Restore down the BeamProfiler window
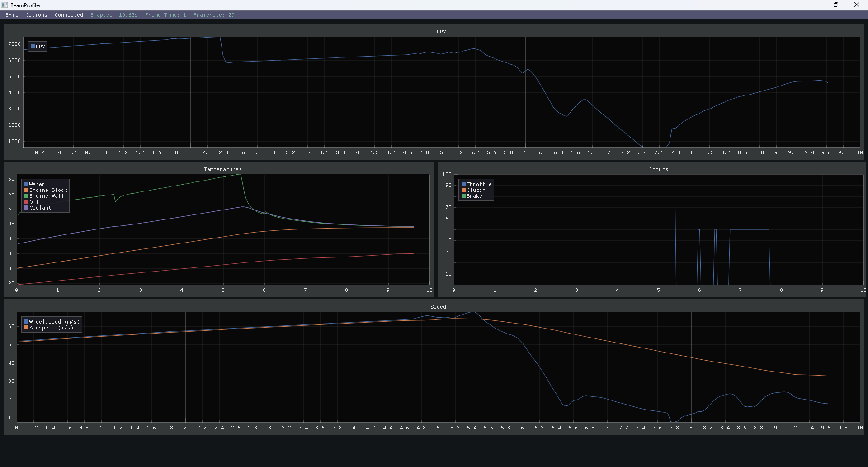Screen dimensions: 868x467 click(836, 5)
